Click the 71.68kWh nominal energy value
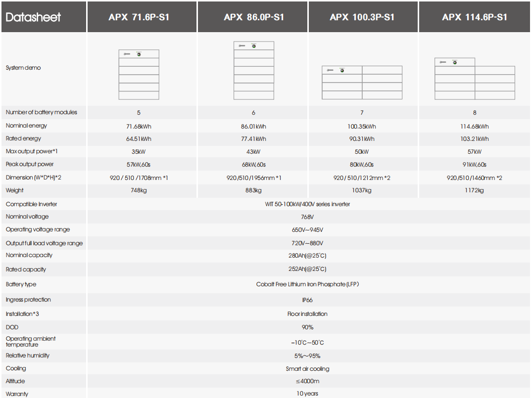 [139, 127]
